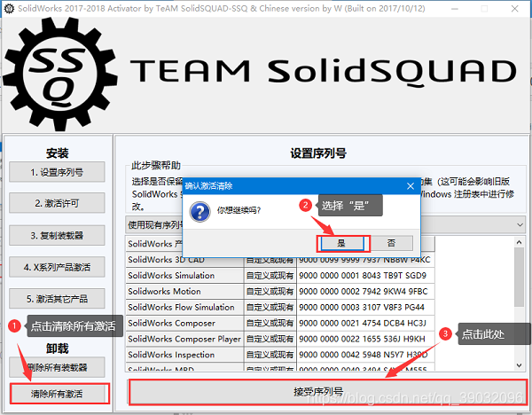Click 自定义或现有 cell in Solidworks Motion row

(270, 291)
